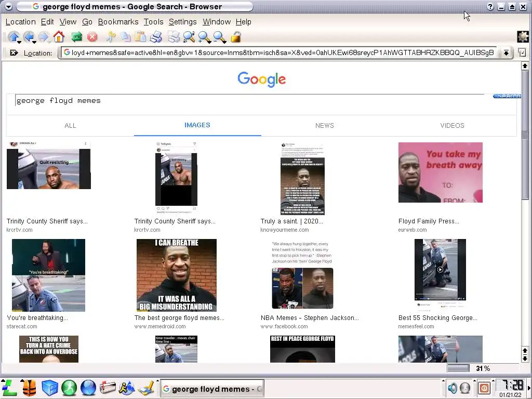Open the blue file cabinet icon

click(49, 388)
